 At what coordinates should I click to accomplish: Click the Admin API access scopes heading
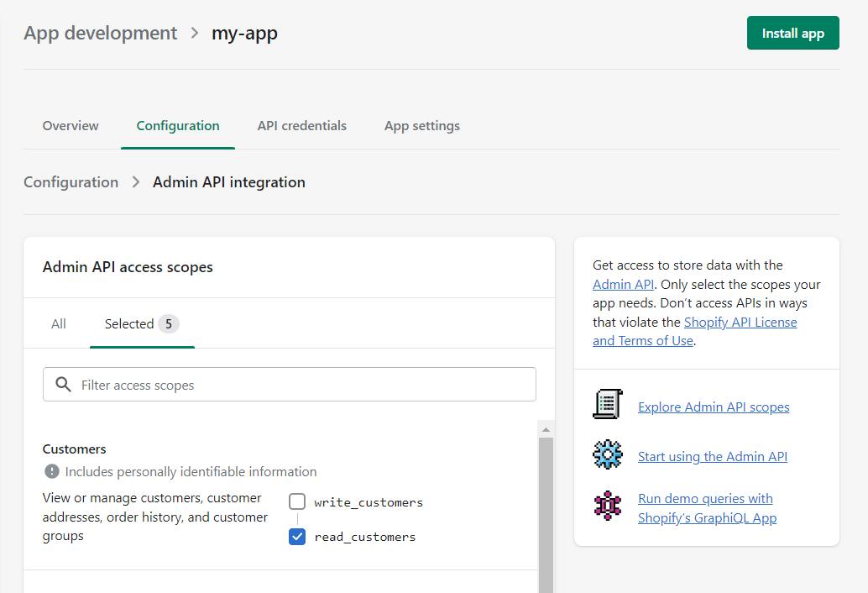click(x=128, y=267)
